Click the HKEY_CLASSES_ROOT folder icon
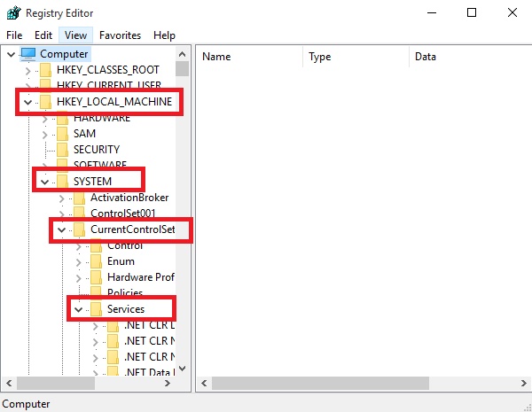The width and height of the screenshot is (532, 412). point(45,70)
